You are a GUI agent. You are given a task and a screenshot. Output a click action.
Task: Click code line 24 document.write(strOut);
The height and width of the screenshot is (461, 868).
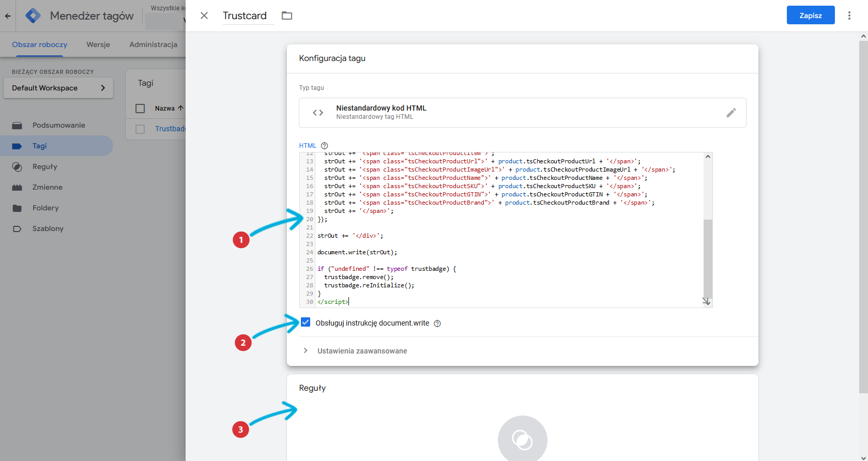pyautogui.click(x=357, y=252)
